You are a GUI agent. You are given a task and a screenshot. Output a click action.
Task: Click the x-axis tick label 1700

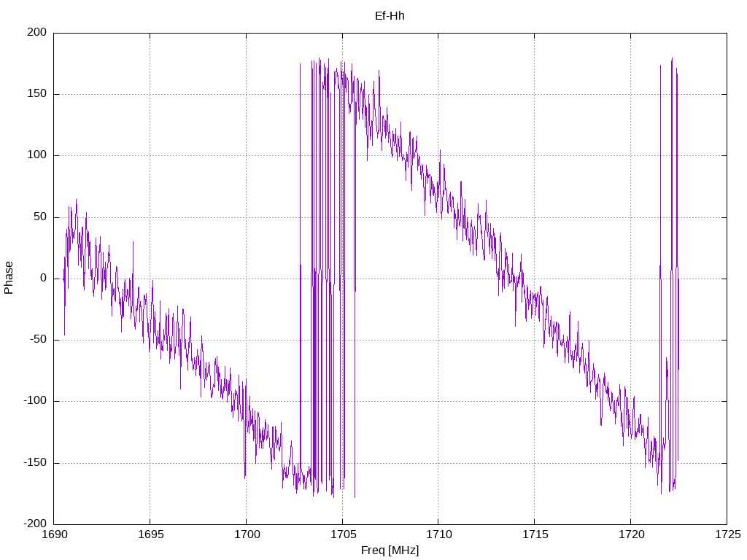(x=247, y=534)
